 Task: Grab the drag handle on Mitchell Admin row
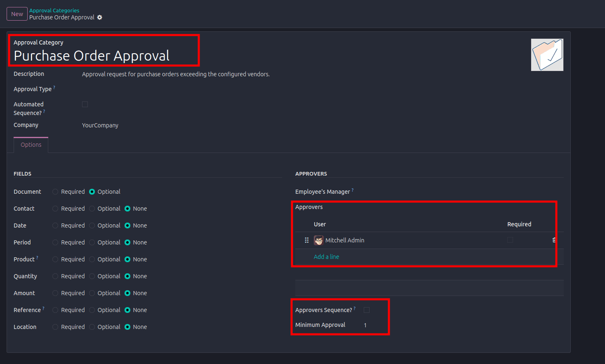pos(306,240)
